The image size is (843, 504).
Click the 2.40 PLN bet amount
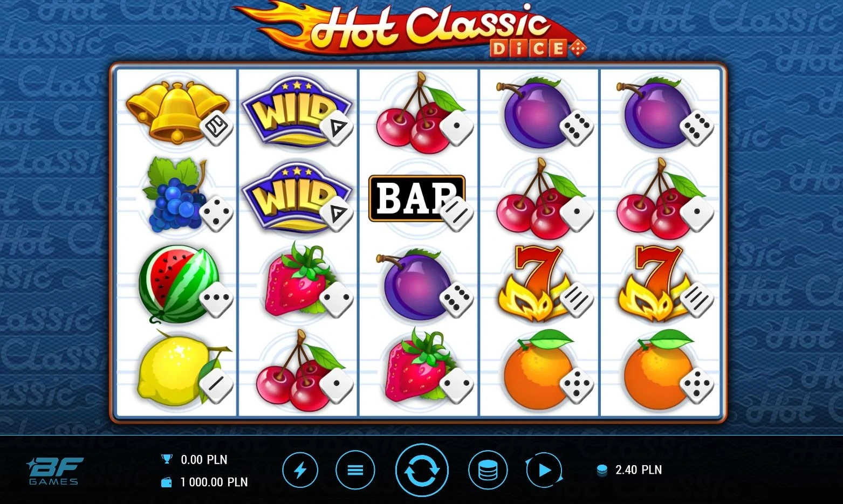639,470
